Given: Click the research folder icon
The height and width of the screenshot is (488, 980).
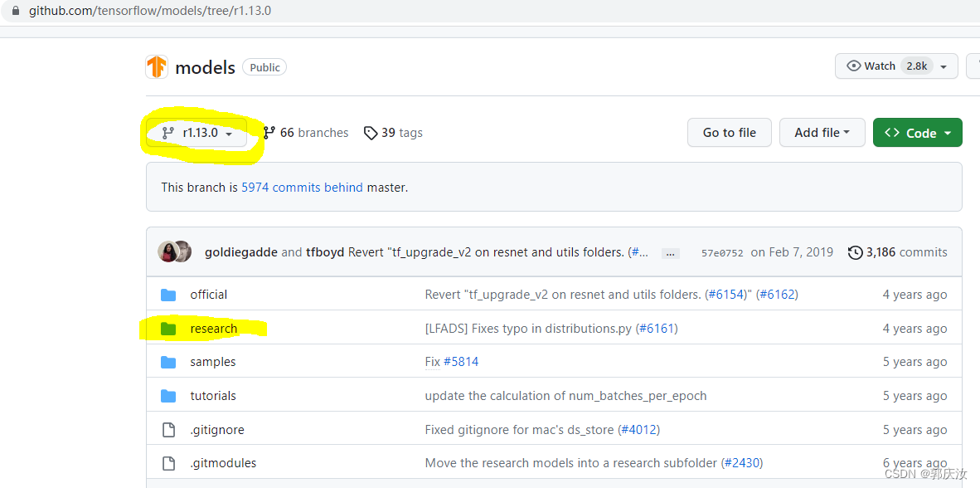Looking at the screenshot, I should tap(168, 329).
